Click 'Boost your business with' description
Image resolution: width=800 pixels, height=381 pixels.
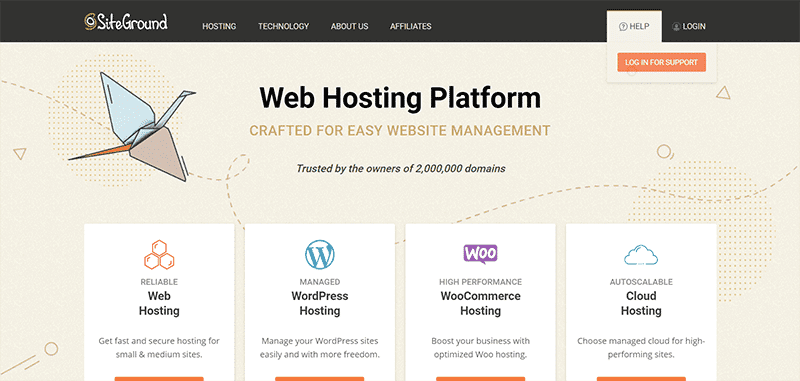[480, 347]
